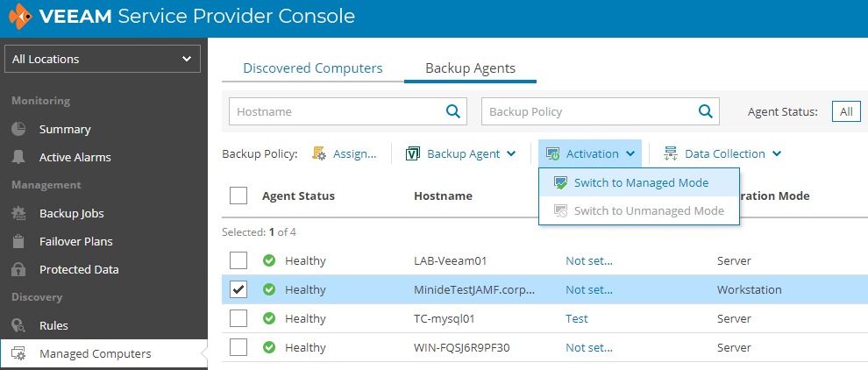Click the Backup Agent green V icon
Screen dimensions: 868x370
(x=413, y=153)
